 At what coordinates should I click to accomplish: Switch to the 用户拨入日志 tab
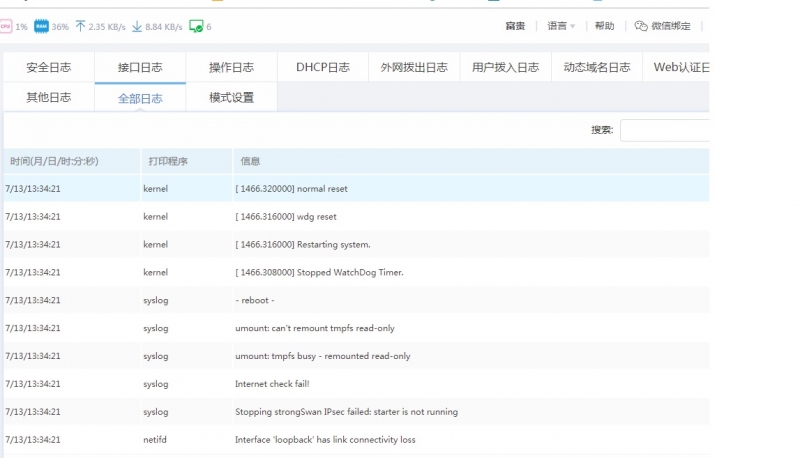(506, 67)
